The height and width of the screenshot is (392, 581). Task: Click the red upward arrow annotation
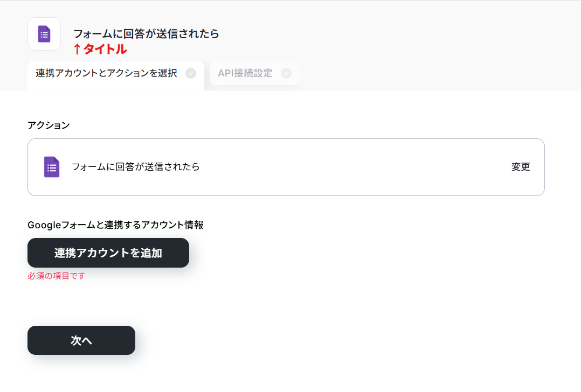[77, 49]
